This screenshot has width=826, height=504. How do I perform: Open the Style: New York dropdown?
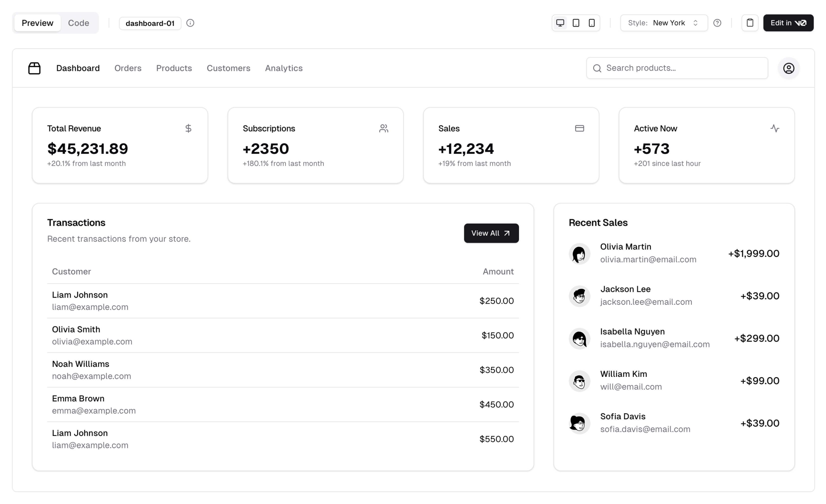[664, 23]
